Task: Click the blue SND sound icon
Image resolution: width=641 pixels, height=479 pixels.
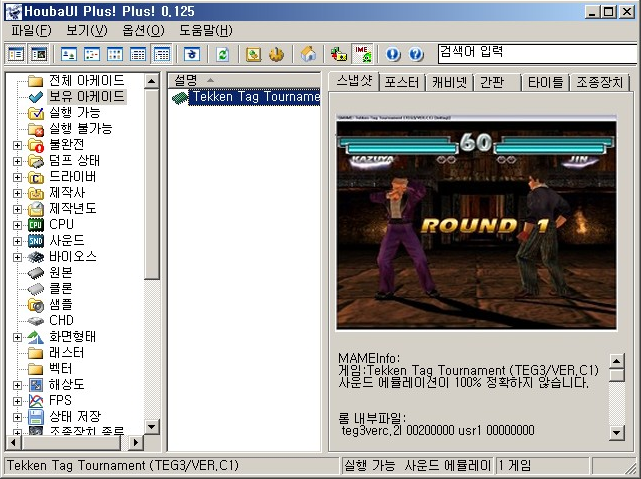Action: (36, 241)
